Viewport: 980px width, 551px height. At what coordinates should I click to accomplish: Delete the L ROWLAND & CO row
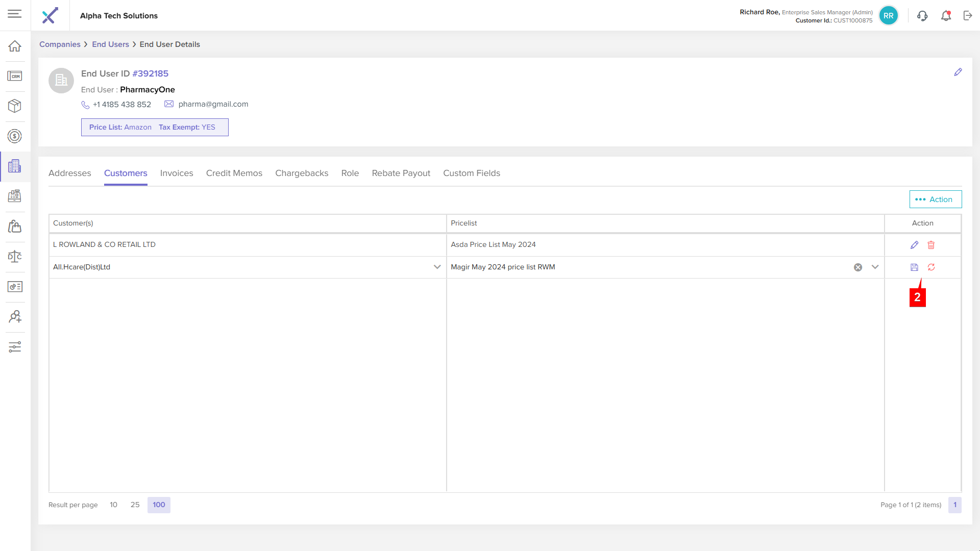pyautogui.click(x=931, y=245)
